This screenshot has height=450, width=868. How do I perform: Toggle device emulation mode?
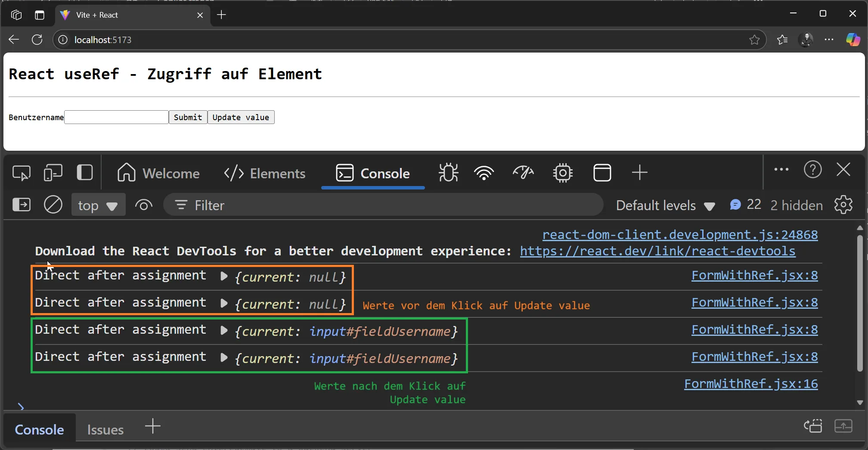[x=53, y=173]
